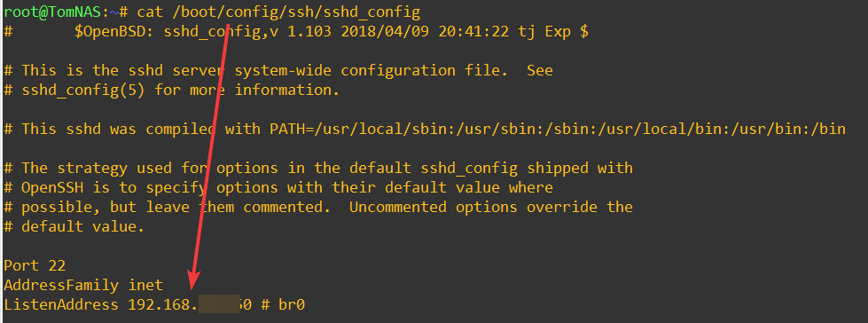Click the '/usr/bin:/bin' end of PATH line
868x323 pixels.
pyautogui.click(x=788, y=129)
